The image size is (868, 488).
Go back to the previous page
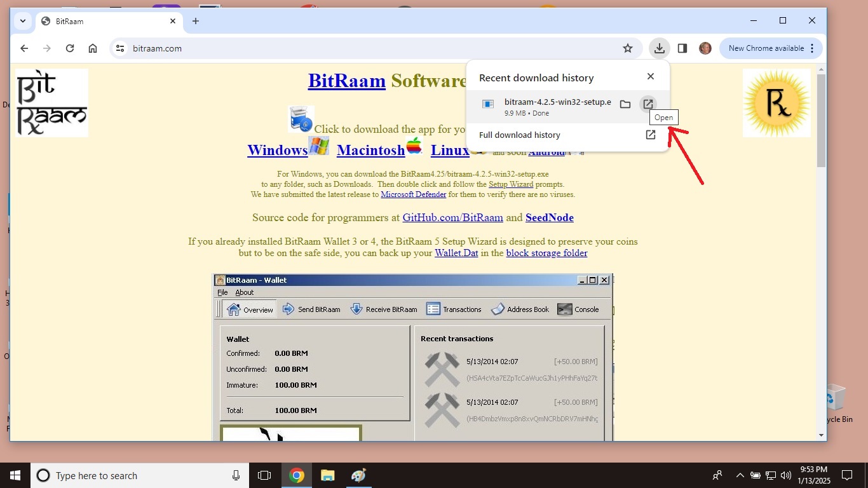pyautogui.click(x=24, y=48)
